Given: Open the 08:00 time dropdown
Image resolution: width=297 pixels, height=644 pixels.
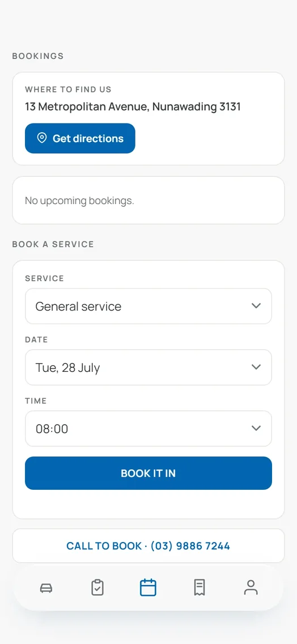Looking at the screenshot, I should tap(148, 429).
